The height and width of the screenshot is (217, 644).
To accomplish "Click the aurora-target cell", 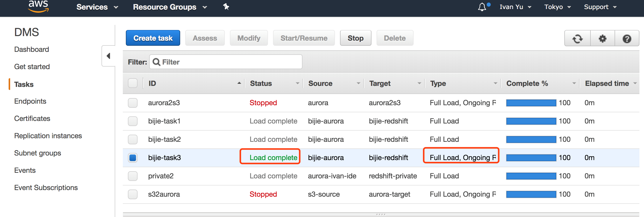I will click(x=389, y=194).
